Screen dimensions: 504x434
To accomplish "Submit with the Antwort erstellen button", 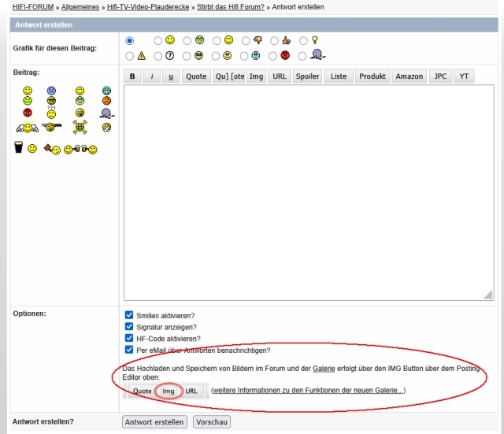I will pyautogui.click(x=154, y=421).
